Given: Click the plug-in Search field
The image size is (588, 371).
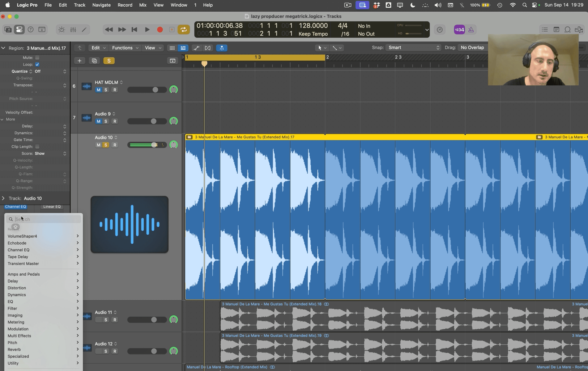Looking at the screenshot, I should (x=43, y=219).
